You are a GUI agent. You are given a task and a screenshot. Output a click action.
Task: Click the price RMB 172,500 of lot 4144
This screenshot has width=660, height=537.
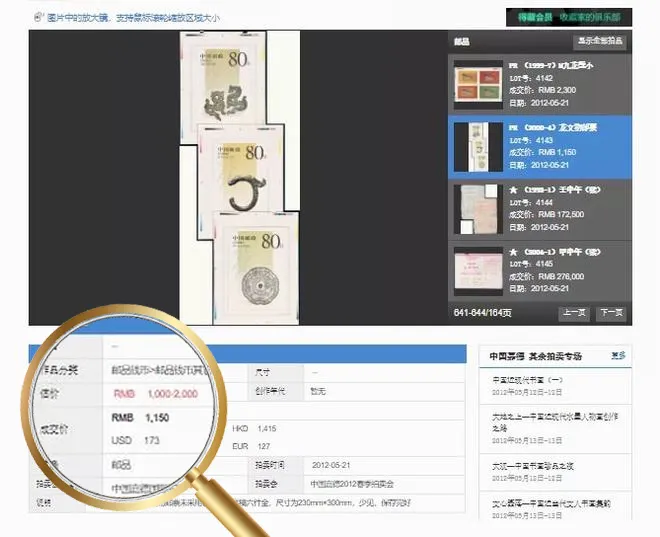point(561,215)
